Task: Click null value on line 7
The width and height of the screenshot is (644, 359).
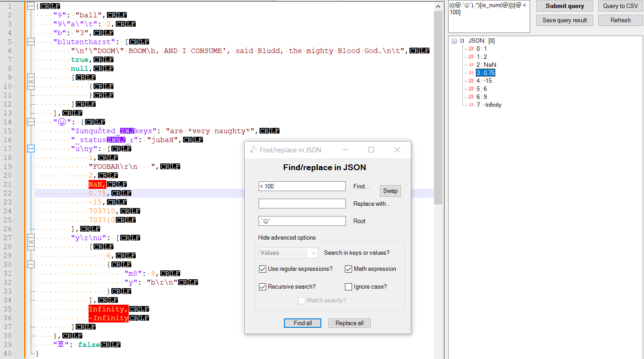Action: (x=80, y=69)
